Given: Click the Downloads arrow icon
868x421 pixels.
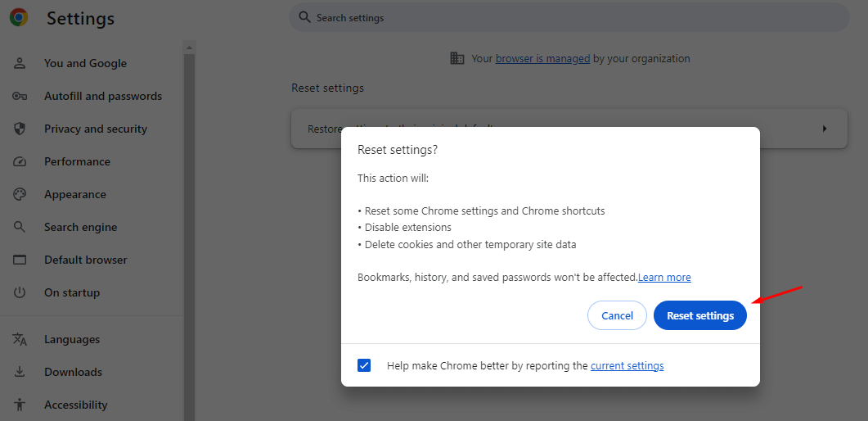Looking at the screenshot, I should (x=20, y=372).
